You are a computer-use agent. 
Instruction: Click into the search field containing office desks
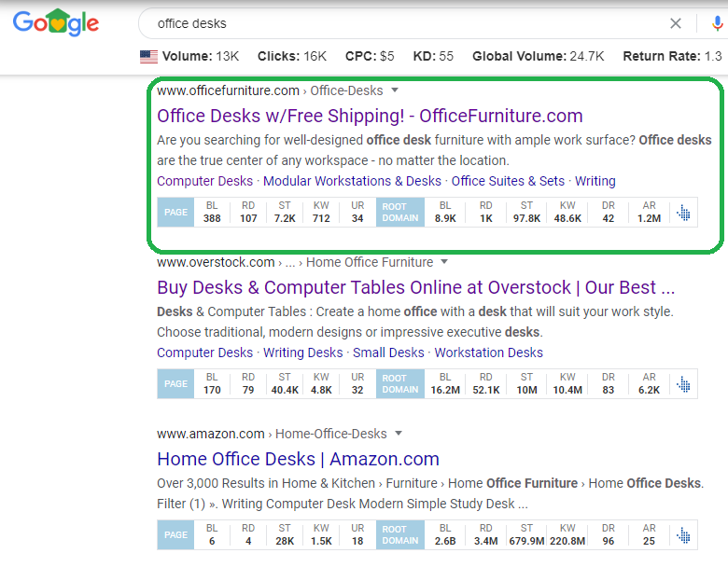[401, 23]
